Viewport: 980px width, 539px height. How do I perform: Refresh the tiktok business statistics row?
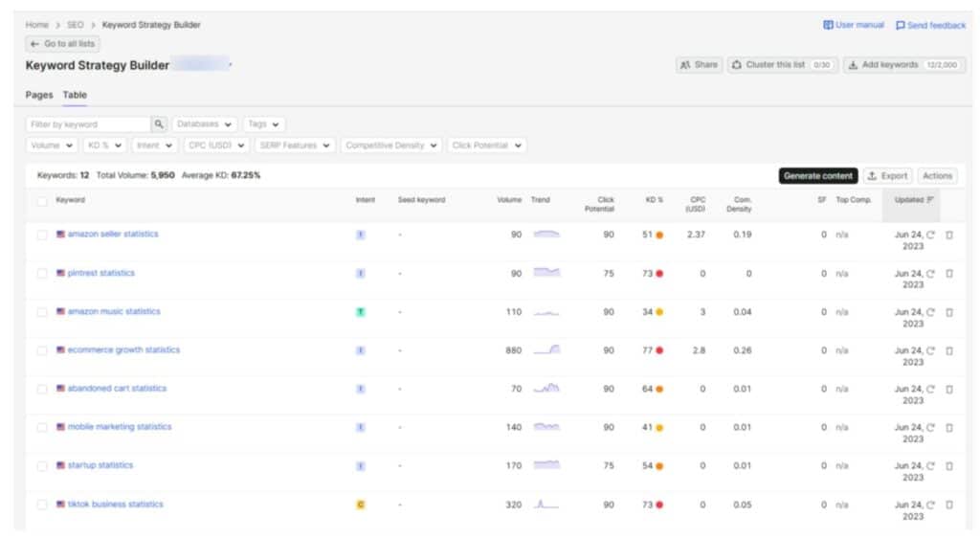[930, 505]
